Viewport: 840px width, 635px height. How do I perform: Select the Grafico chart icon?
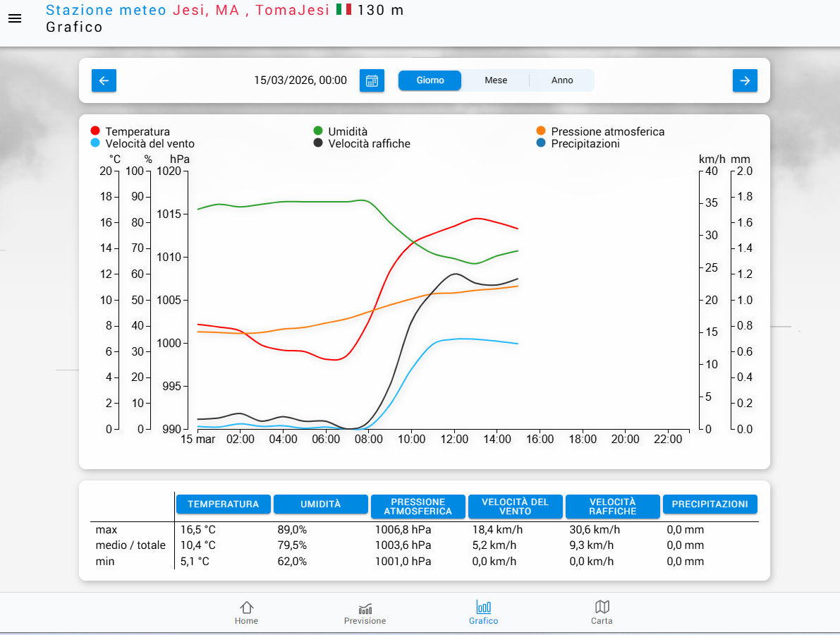[x=483, y=612]
